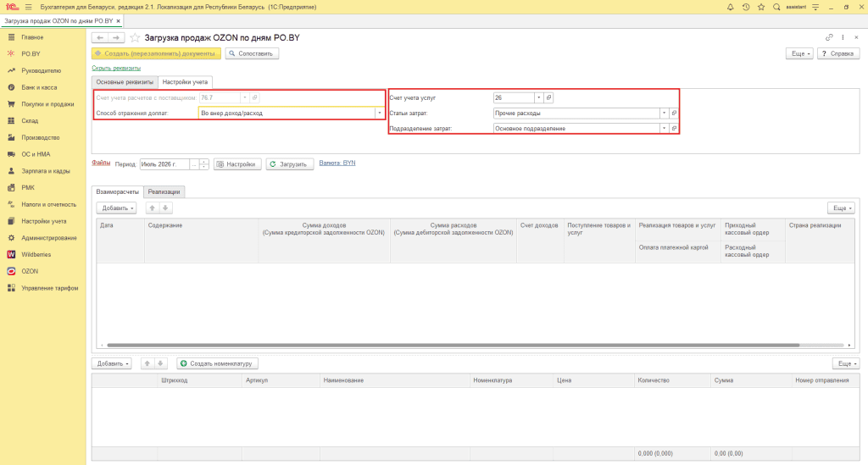Open OZON section in sidebar
Screen dimensions: 868x465
[x=30, y=271]
